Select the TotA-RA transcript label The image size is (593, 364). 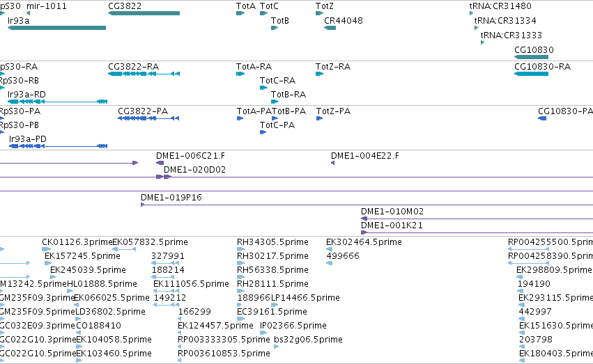tap(254, 66)
